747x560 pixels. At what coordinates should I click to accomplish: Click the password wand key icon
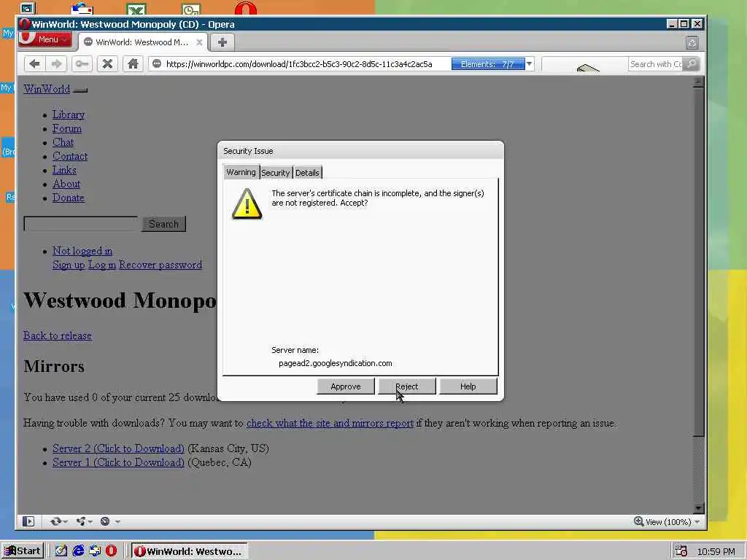(82, 64)
